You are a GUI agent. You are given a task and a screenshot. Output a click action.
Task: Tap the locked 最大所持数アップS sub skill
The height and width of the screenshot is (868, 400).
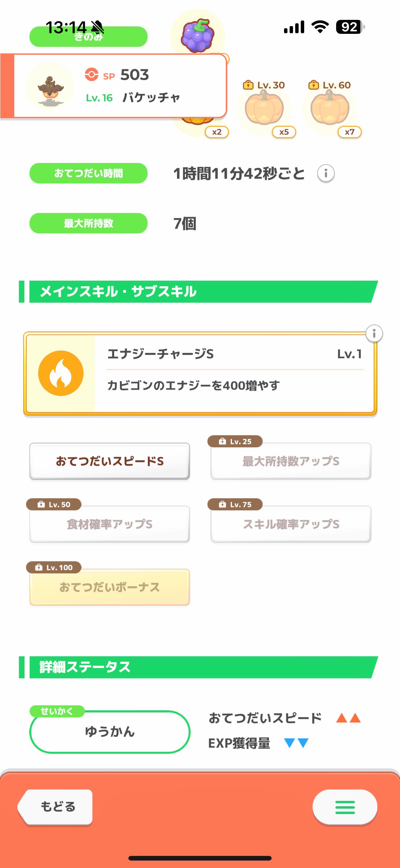(x=291, y=461)
